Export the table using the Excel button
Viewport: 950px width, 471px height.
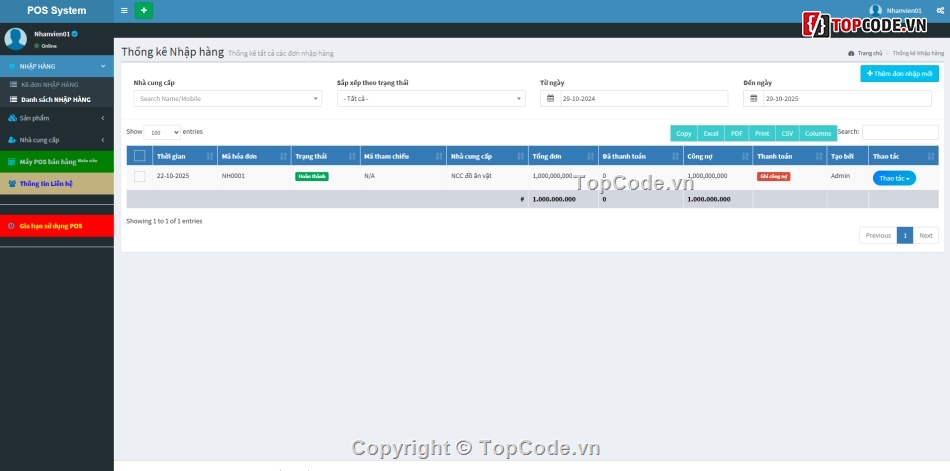tap(710, 133)
